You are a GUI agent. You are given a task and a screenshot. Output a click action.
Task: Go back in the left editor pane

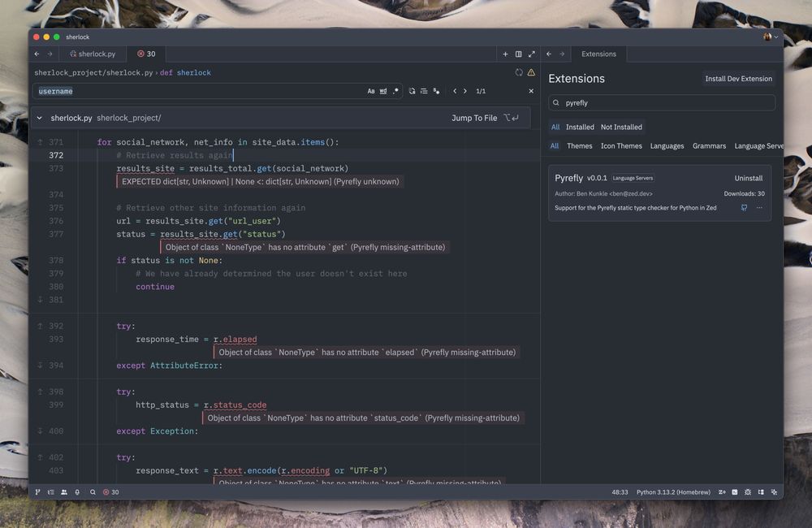coord(37,54)
